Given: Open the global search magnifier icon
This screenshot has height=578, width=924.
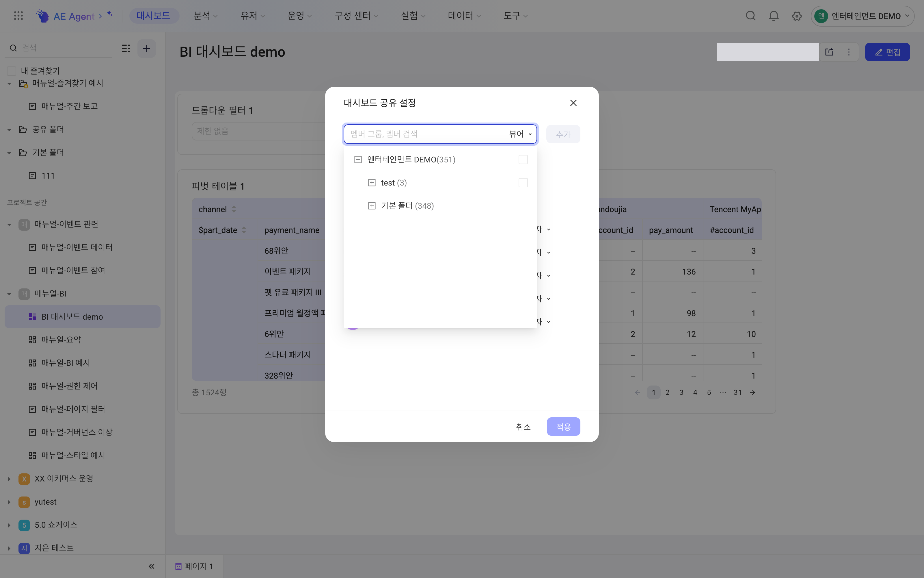Looking at the screenshot, I should pos(751,16).
